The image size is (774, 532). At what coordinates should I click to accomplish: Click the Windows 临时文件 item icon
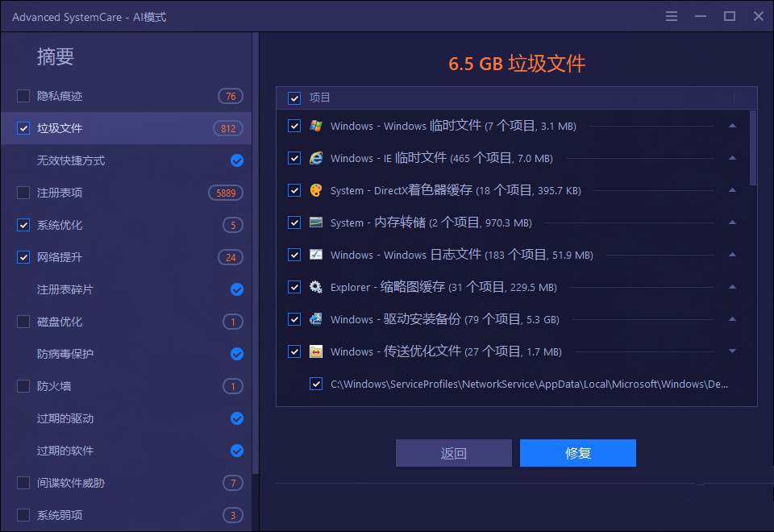click(x=317, y=126)
